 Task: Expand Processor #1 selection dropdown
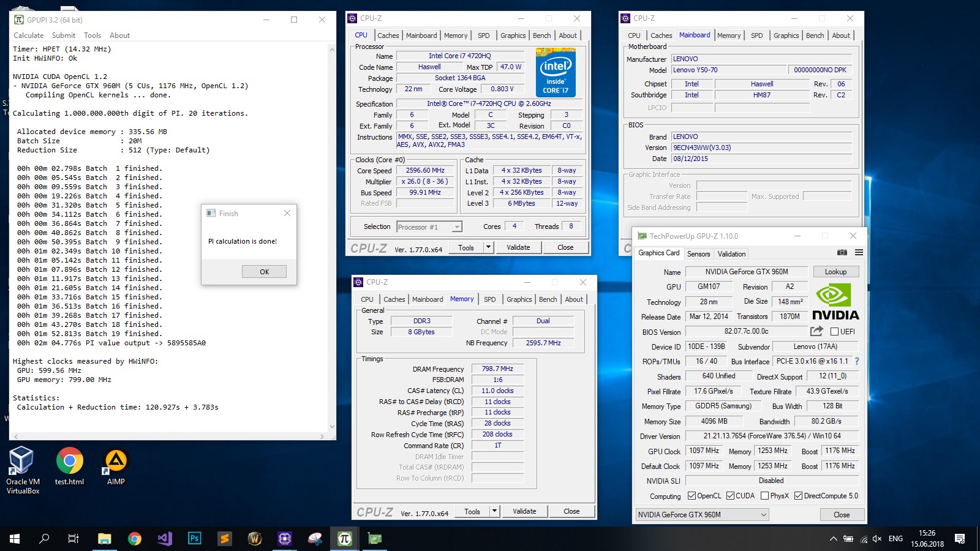coord(457,227)
